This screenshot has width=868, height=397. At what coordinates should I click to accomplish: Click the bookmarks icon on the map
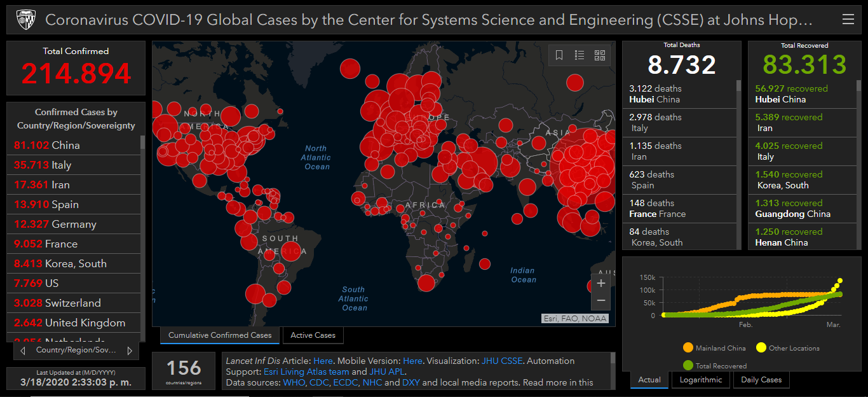click(559, 55)
